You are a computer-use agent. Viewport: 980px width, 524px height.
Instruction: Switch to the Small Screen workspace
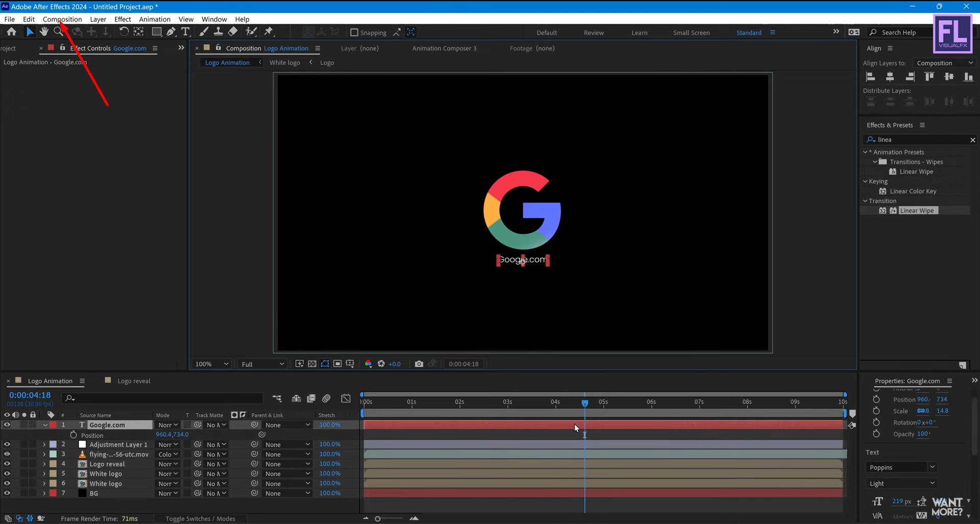point(691,33)
